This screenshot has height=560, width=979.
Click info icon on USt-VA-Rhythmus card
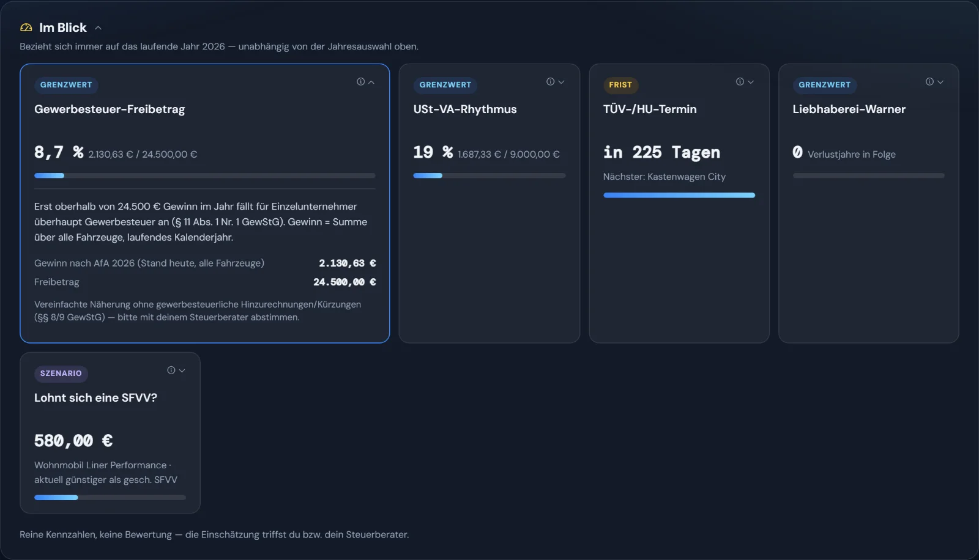550,82
